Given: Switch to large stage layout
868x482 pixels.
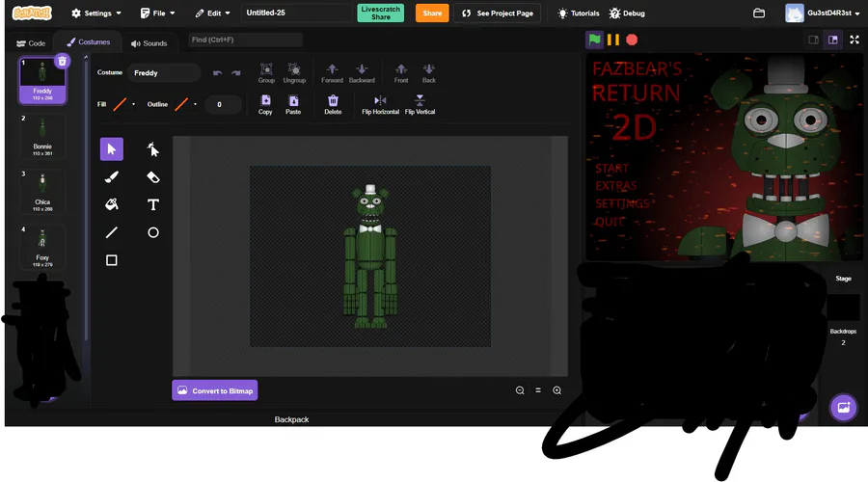Looking at the screenshot, I should [832, 40].
